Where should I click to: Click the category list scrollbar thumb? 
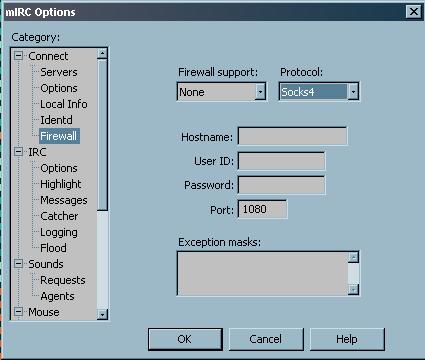[x=102, y=135]
